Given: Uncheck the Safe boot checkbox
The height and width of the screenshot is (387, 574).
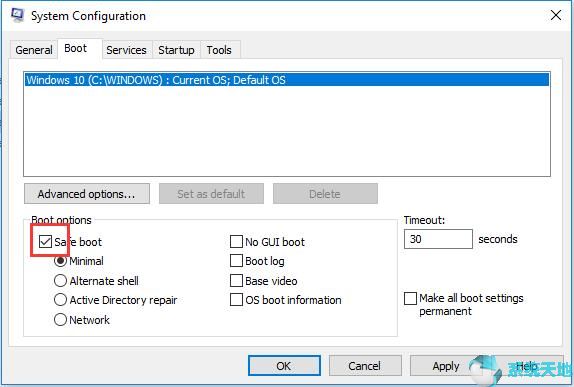Looking at the screenshot, I should click(45, 241).
